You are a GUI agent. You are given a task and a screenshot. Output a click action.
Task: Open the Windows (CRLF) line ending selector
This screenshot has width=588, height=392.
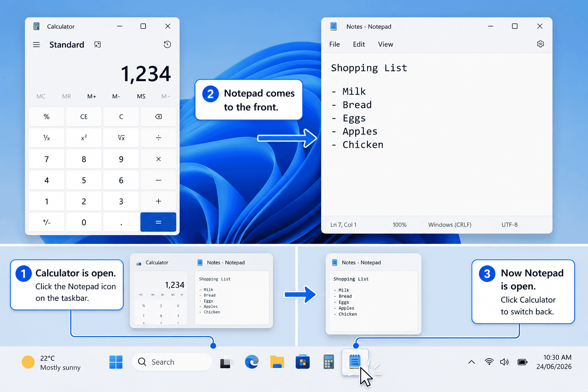450,225
